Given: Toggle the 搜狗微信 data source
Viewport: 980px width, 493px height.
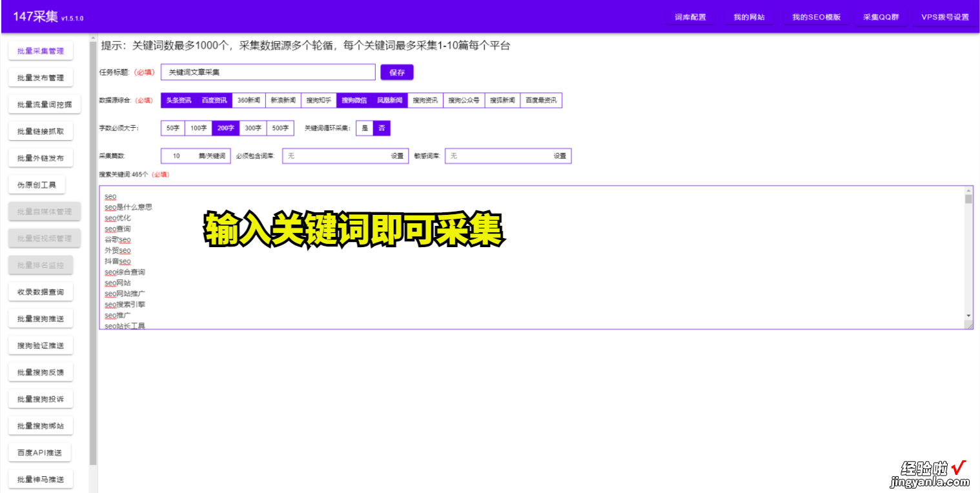Looking at the screenshot, I should 354,101.
